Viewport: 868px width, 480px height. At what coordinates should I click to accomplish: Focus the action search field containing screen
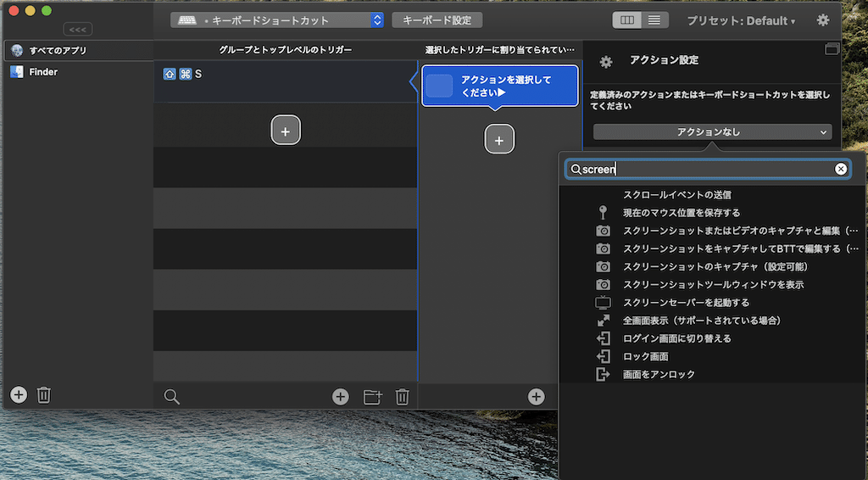[x=708, y=169]
